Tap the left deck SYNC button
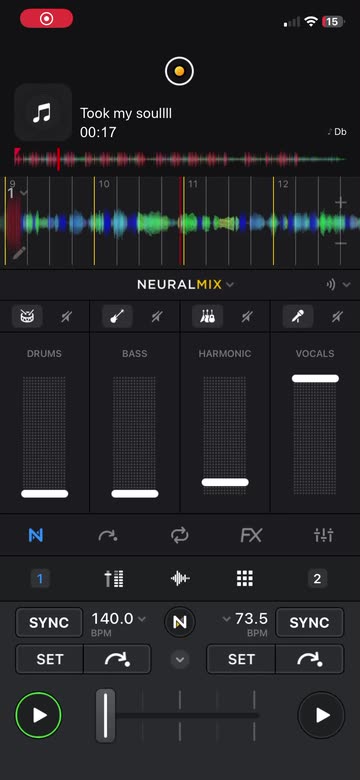Viewport: 360px width, 780px height. pyautogui.click(x=49, y=622)
